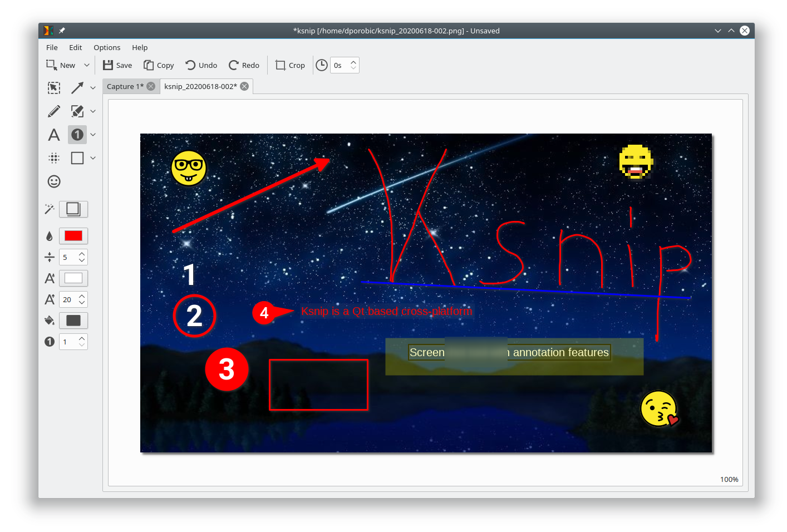Open rectangle tool variants dropdown

tap(93, 158)
